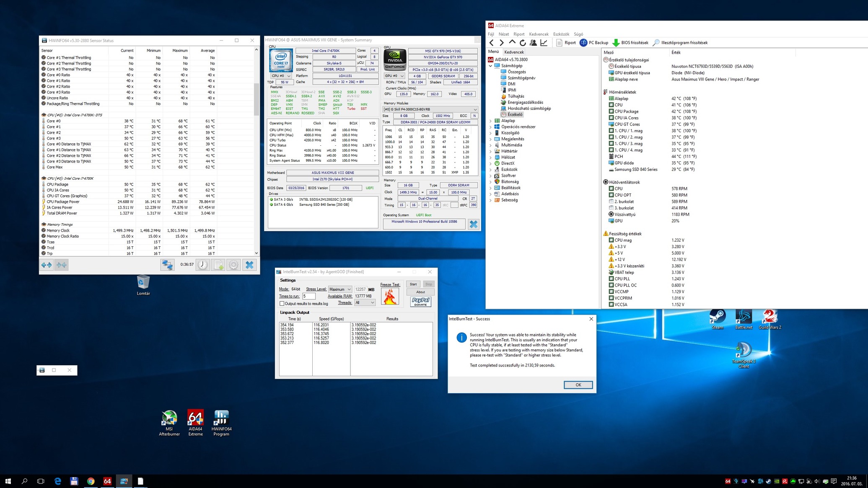Select HWiNFO64 Program desktop shortcut
This screenshot has width=868, height=488.
pos(221,423)
